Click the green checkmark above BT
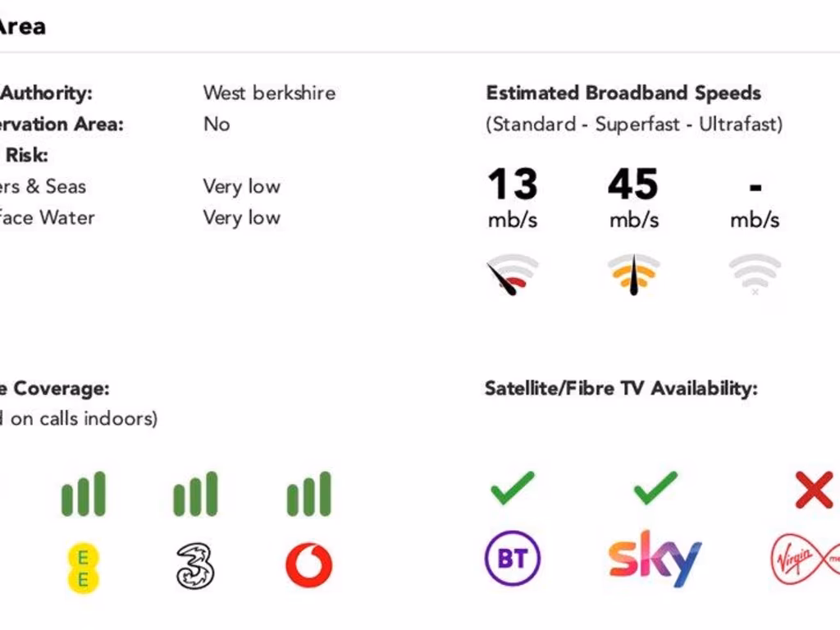The image size is (840, 630). point(513,487)
